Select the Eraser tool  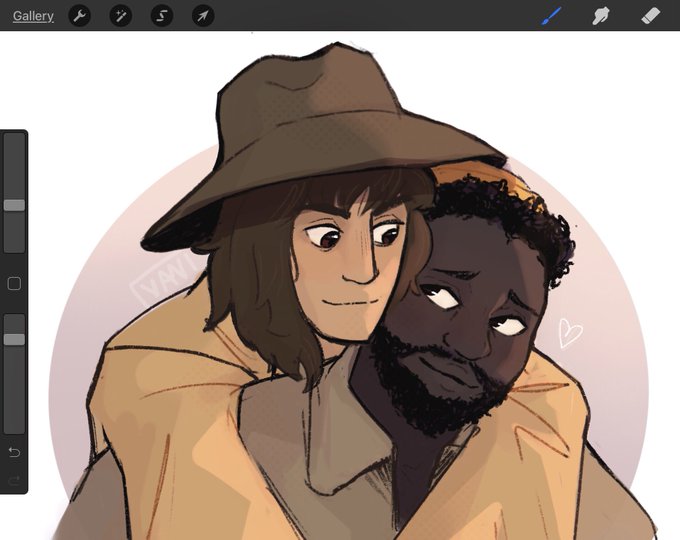tap(651, 16)
